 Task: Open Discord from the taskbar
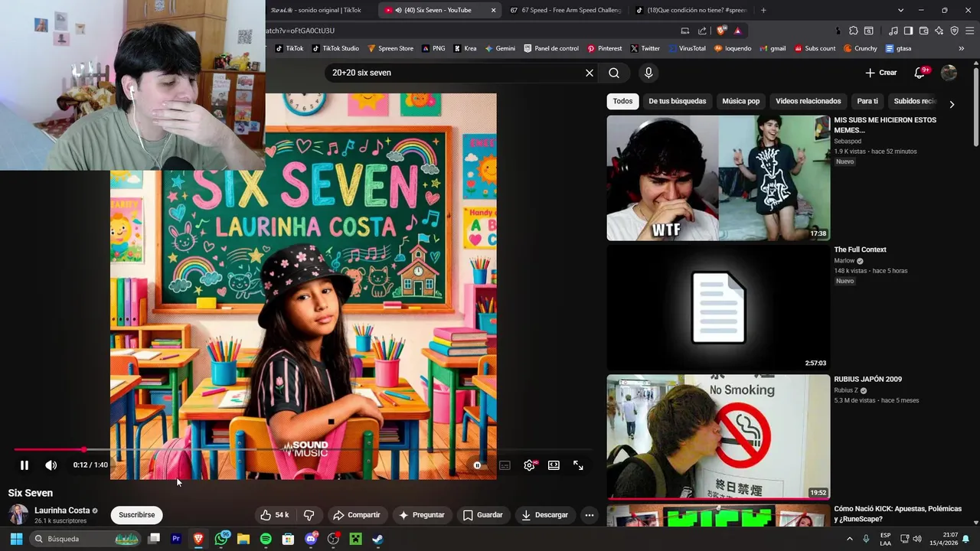pyautogui.click(x=311, y=539)
